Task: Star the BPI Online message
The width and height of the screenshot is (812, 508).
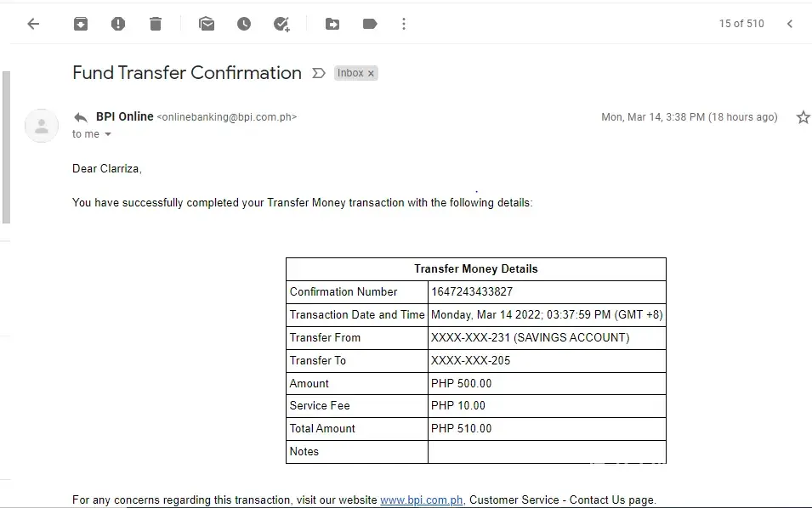Action: tap(803, 117)
